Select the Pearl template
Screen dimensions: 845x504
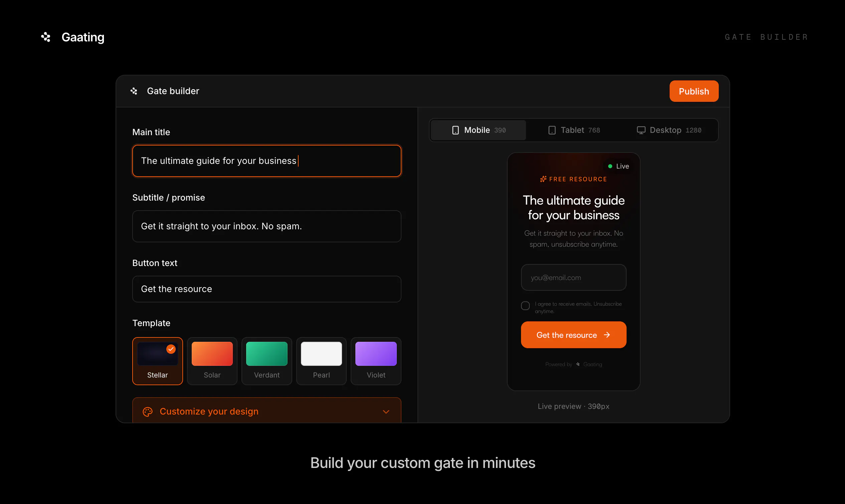(x=321, y=361)
